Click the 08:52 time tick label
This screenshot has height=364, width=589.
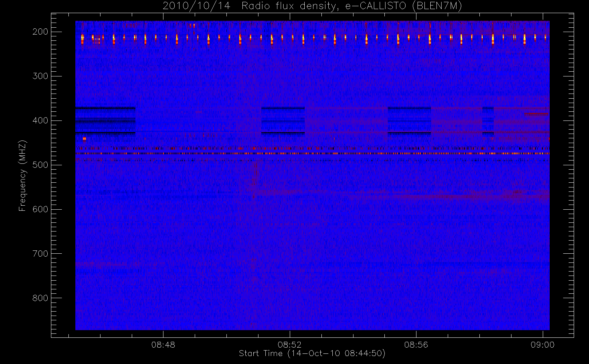tap(290, 345)
